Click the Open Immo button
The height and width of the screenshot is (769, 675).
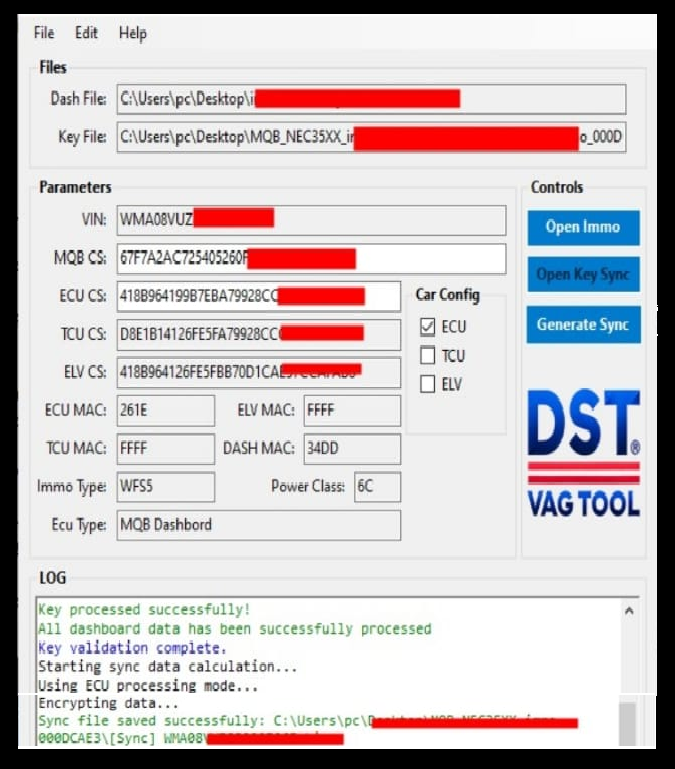point(583,227)
